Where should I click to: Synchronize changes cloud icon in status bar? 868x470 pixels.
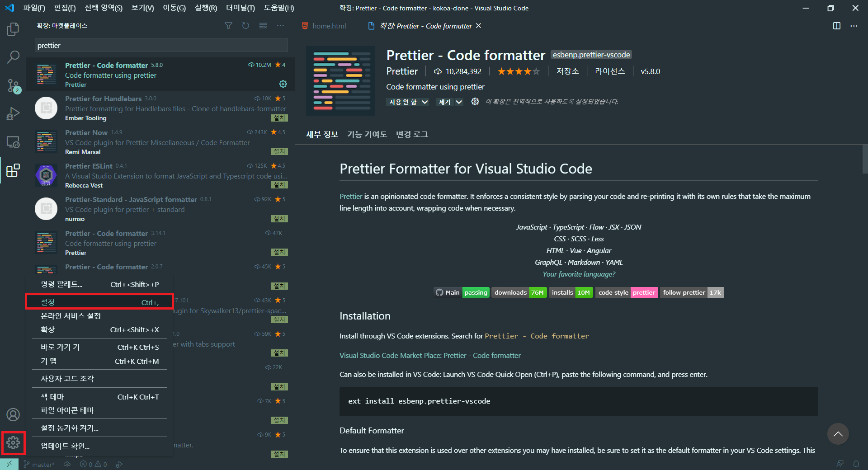pyautogui.click(x=67, y=464)
